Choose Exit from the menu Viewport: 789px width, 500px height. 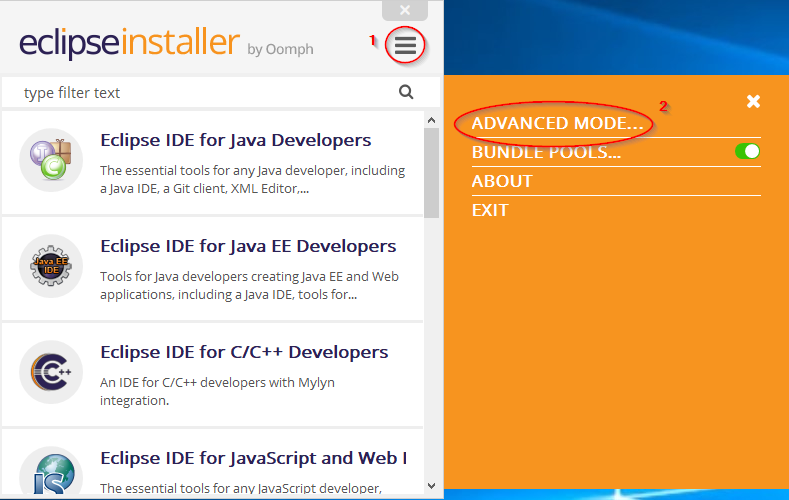[490, 210]
